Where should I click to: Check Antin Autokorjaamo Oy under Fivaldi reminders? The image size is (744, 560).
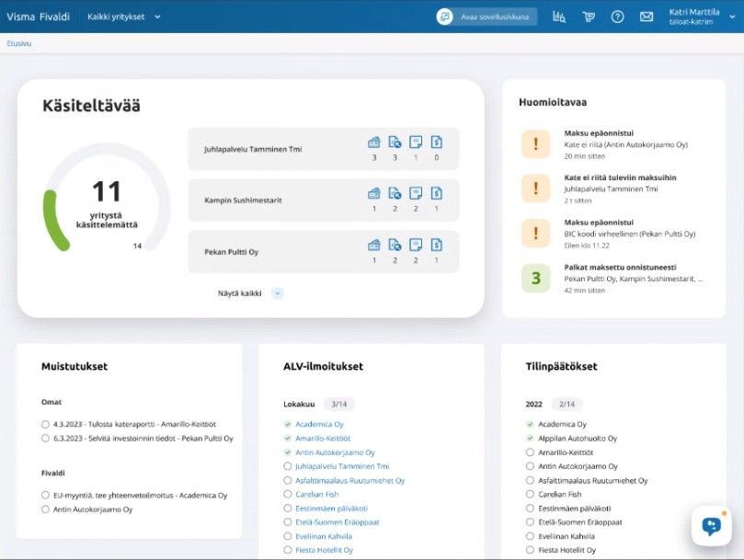[45, 509]
